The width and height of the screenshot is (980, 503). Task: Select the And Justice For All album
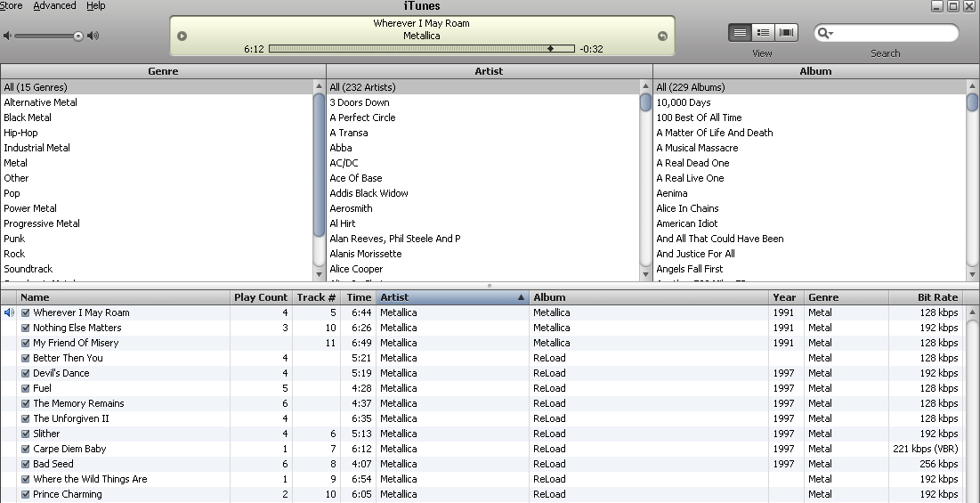click(x=810, y=254)
